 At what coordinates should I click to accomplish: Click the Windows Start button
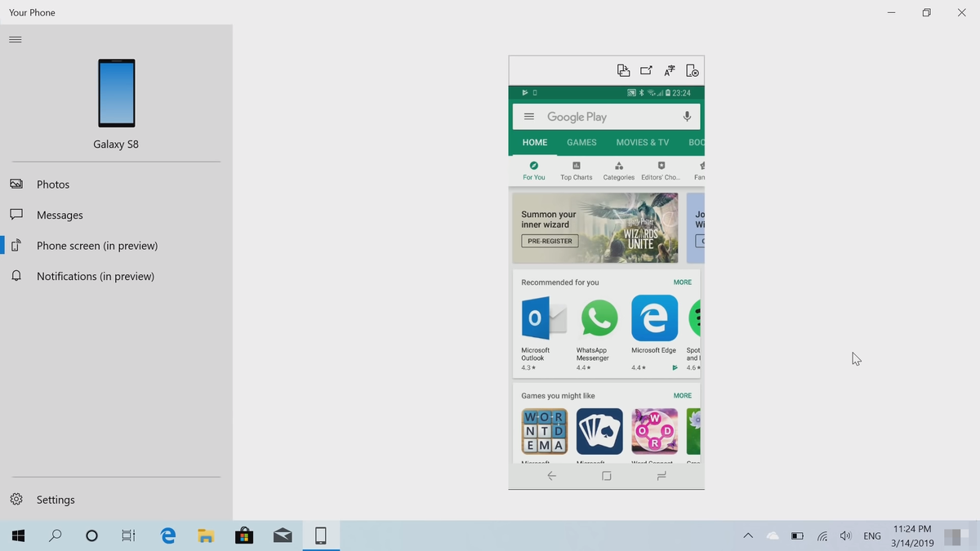point(18,535)
